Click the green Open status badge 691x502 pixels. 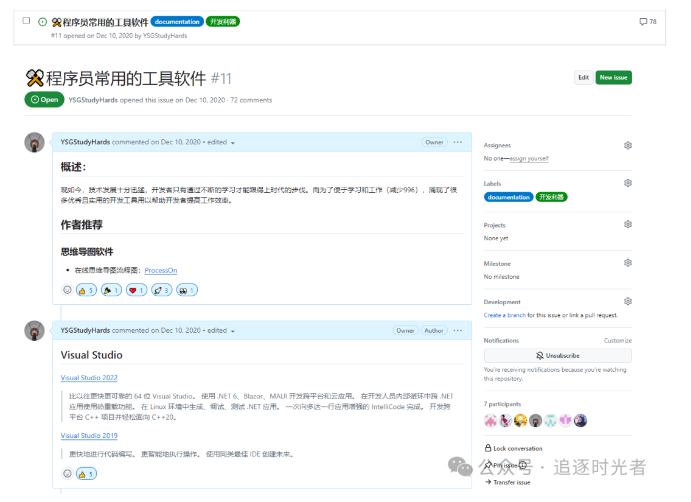click(x=45, y=100)
